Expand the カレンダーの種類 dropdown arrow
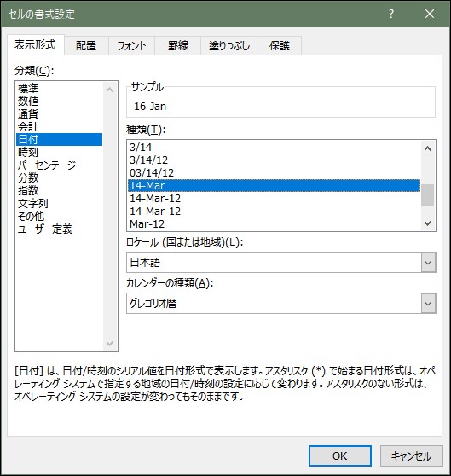Screen dimensions: 451x476 (428, 304)
